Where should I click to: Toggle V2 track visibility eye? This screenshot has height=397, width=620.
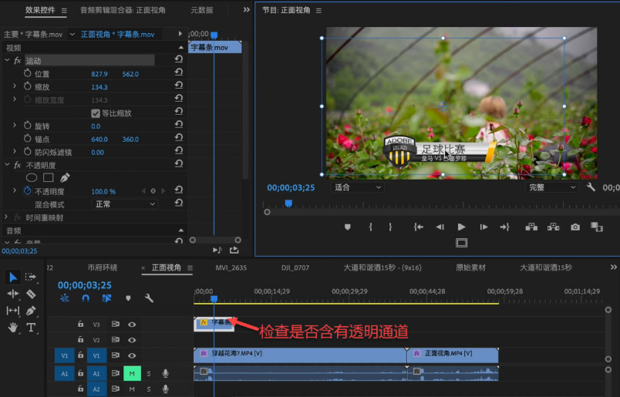pyautogui.click(x=132, y=340)
